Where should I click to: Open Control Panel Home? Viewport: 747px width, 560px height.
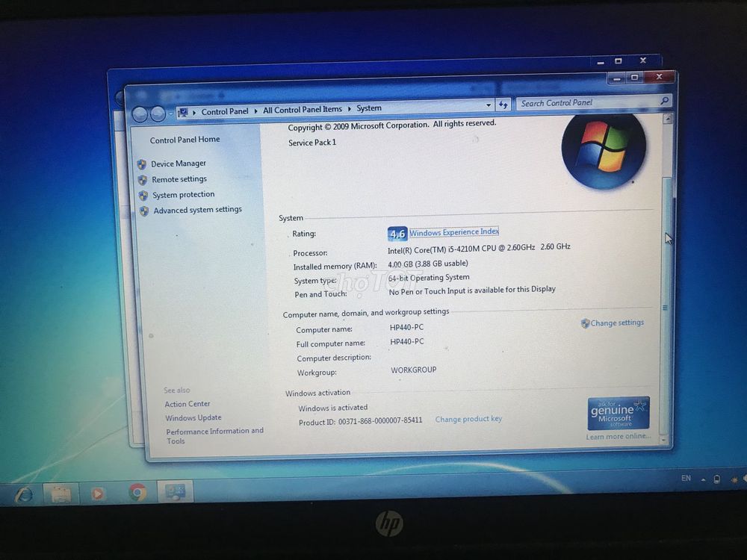(x=185, y=140)
